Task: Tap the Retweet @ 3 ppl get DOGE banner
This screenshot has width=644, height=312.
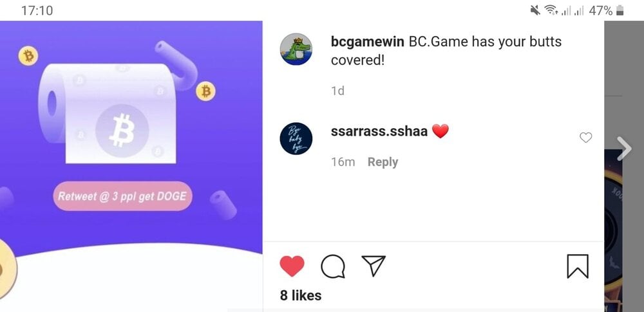Action: click(122, 196)
